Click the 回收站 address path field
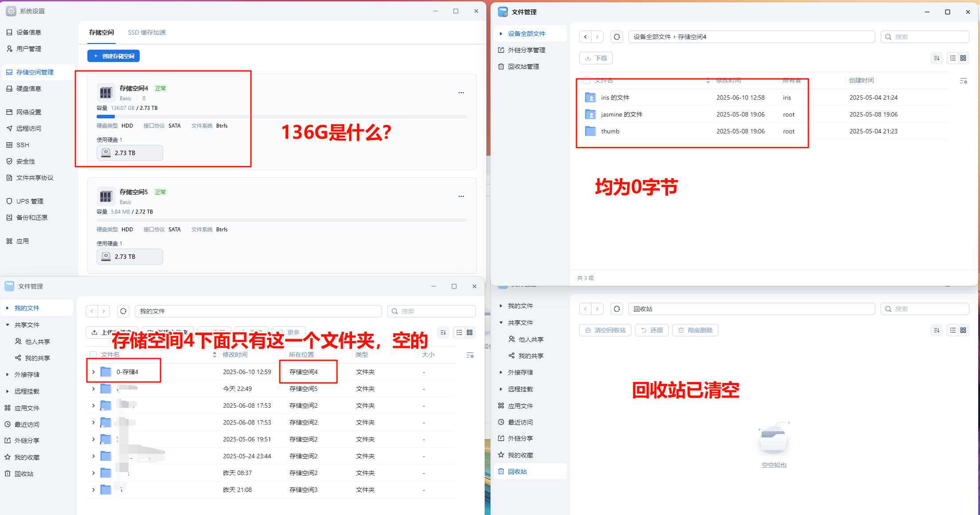The width and height of the screenshot is (980, 515). coord(752,309)
